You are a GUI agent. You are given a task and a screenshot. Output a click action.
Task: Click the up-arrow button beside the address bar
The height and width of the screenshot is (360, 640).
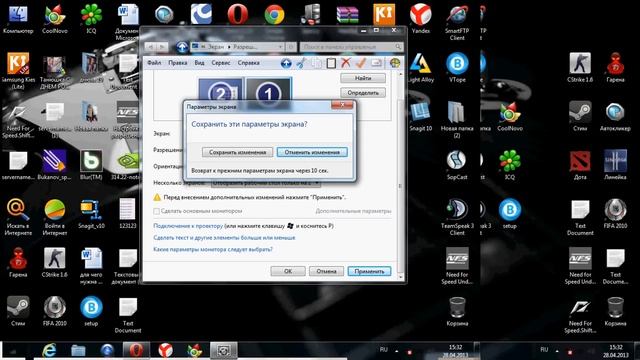click(182, 47)
